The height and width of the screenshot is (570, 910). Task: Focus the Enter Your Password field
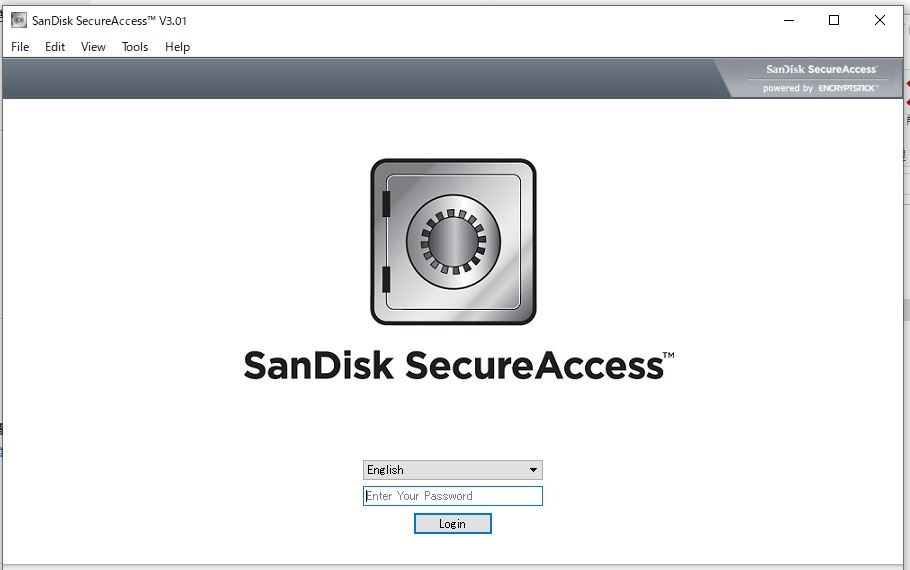coord(453,496)
